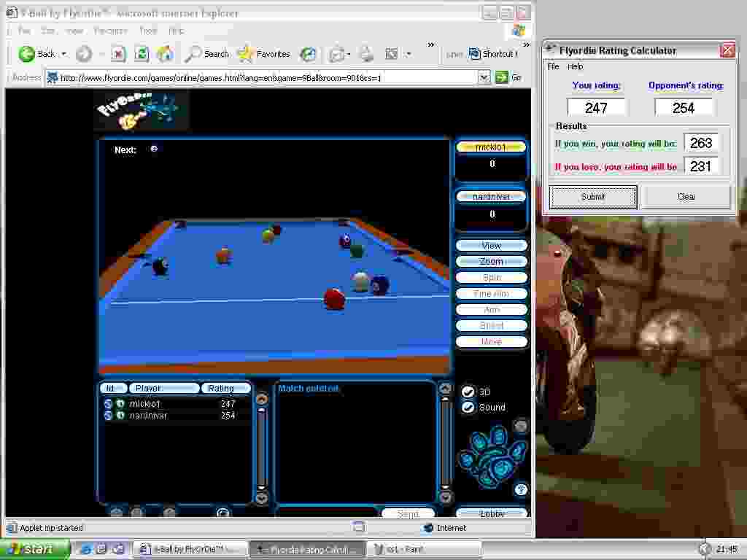Click the Speed button in game panel
This screenshot has height=560, width=747.
(x=491, y=326)
